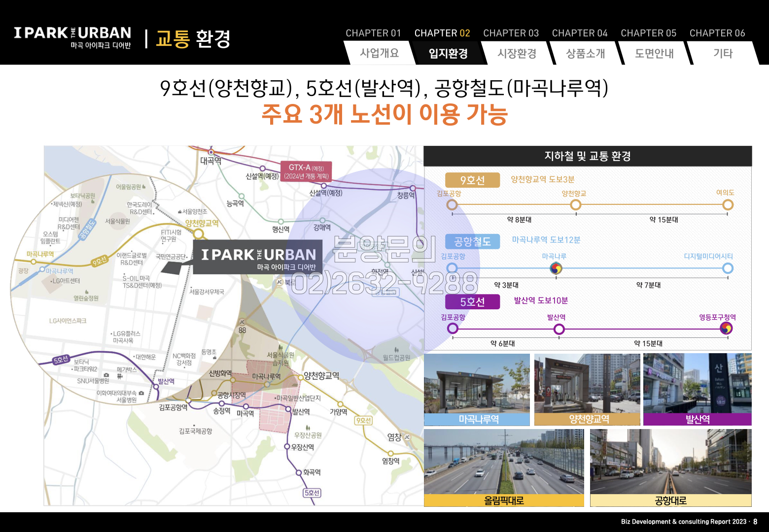Click the 약 6분대 travel time
769x532 pixels.
pyautogui.click(x=503, y=344)
